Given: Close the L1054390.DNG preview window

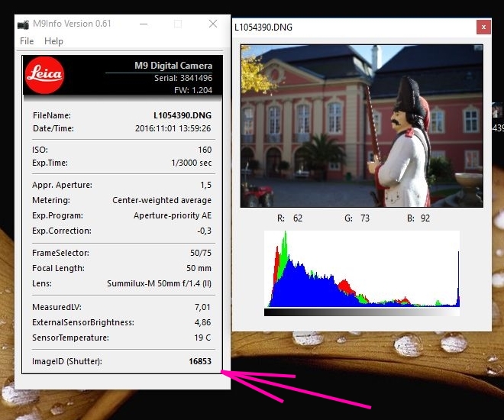Looking at the screenshot, I should pyautogui.click(x=483, y=27).
